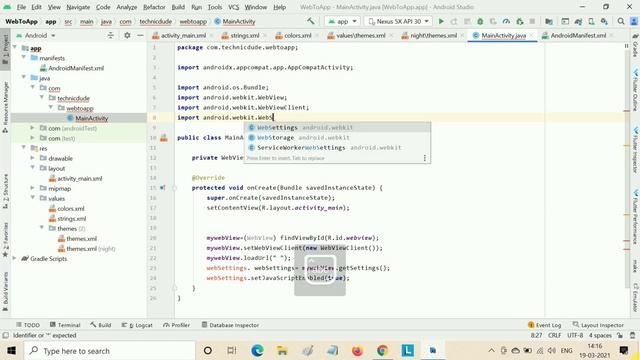
Task: Click the 4 spaces indent setting
Action: pos(600,335)
